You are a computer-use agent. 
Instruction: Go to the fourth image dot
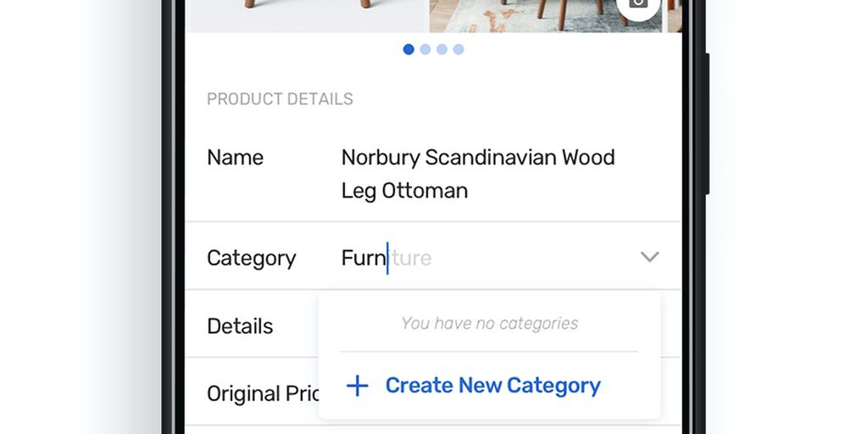tap(459, 49)
